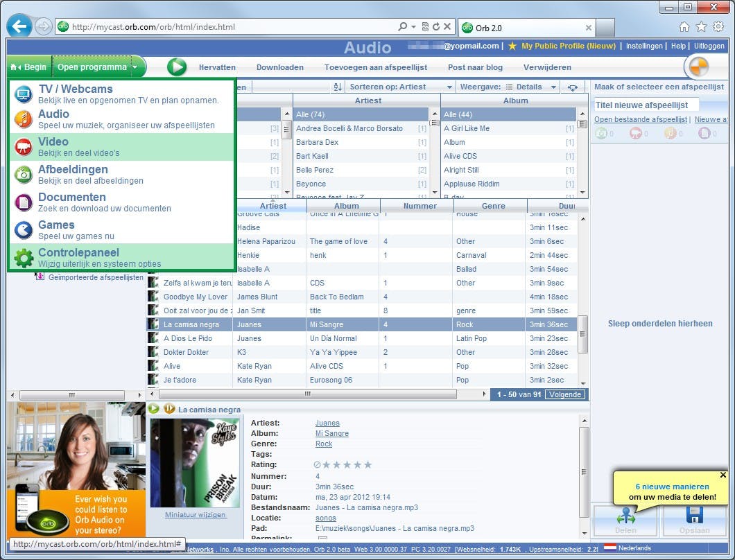Click Volgende to see next page
The image size is (735, 560).
pos(565,394)
